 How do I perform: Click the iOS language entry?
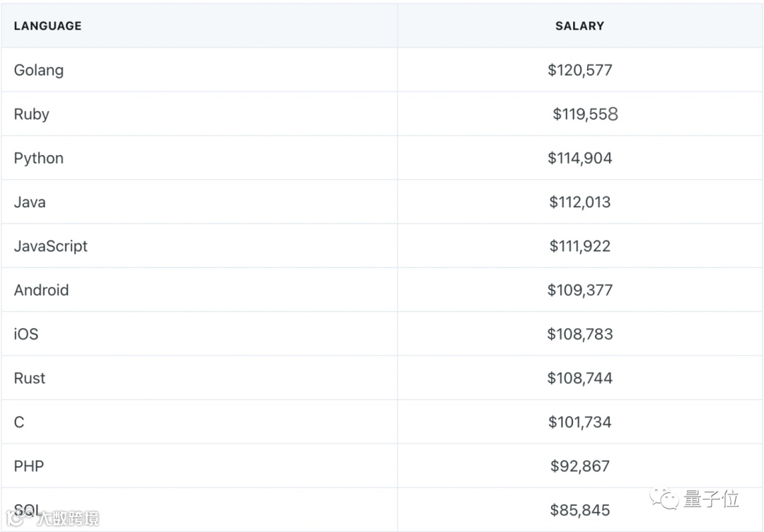click(x=26, y=334)
